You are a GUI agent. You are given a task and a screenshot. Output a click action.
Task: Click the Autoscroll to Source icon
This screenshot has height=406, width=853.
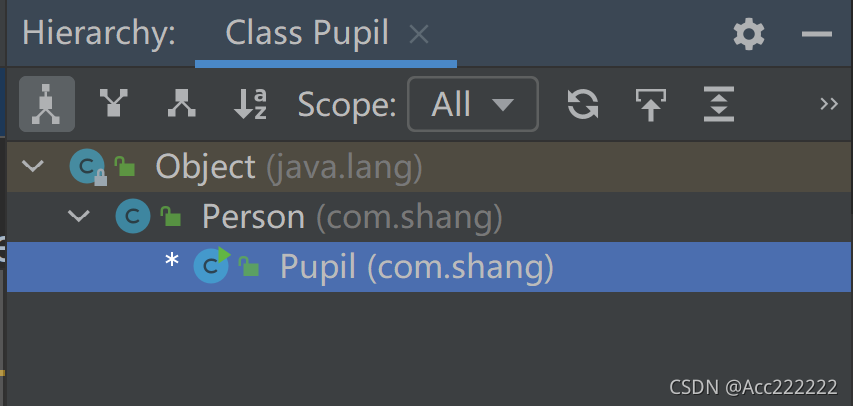coord(651,103)
